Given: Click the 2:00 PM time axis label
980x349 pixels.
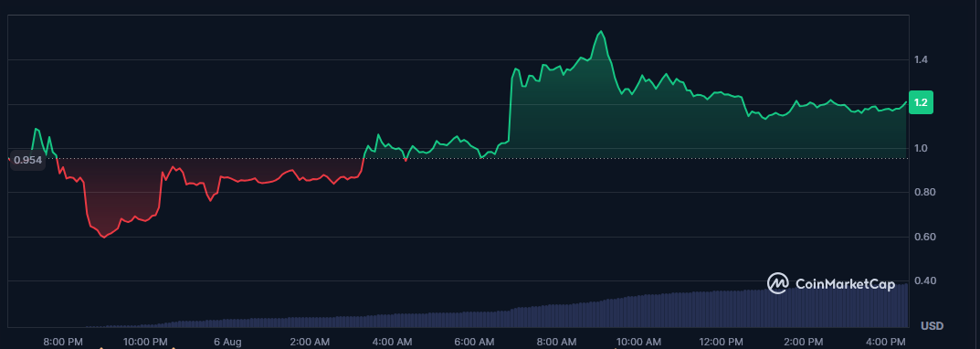Looking at the screenshot, I should coord(803,342).
